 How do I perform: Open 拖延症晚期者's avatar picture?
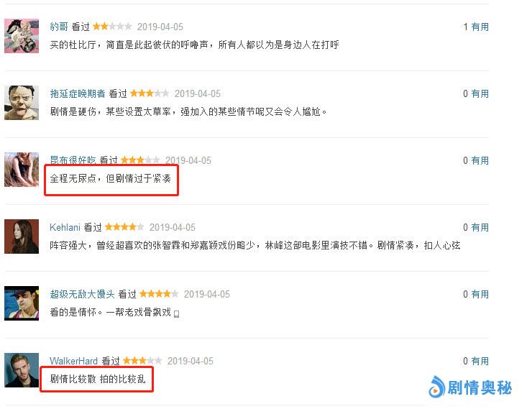22,103
